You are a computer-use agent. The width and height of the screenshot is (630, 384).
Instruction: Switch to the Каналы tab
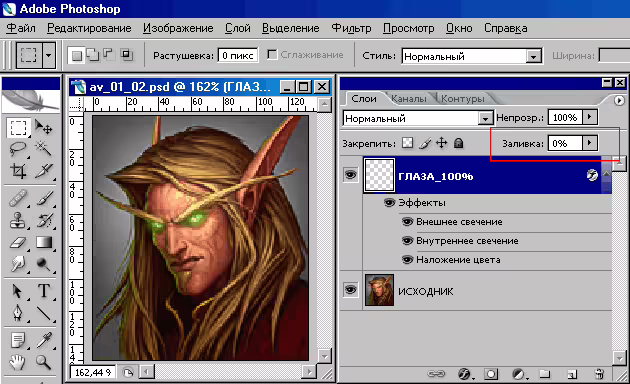pos(409,99)
